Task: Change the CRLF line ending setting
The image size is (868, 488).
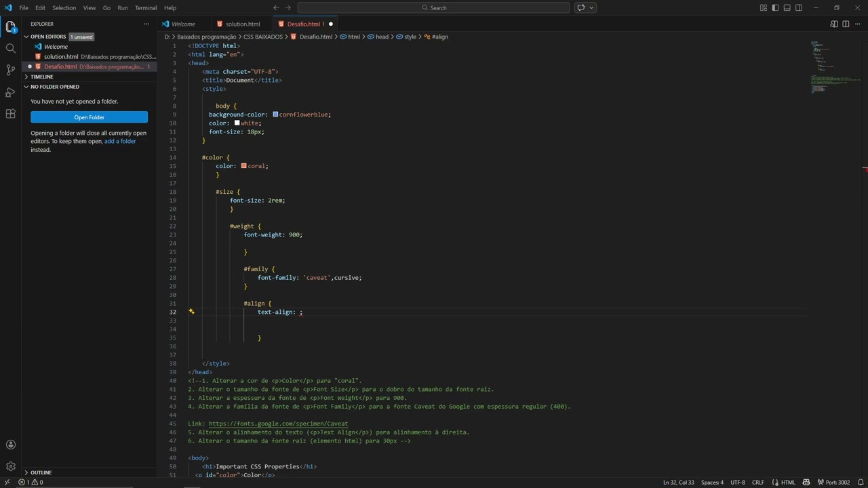Action: coord(757,483)
